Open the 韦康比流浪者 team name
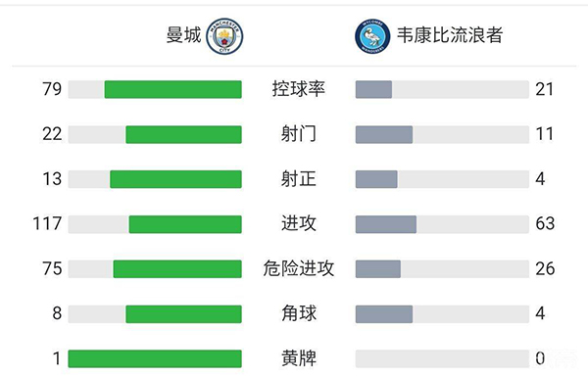Viewport: 588px width, 376px height. click(450, 35)
